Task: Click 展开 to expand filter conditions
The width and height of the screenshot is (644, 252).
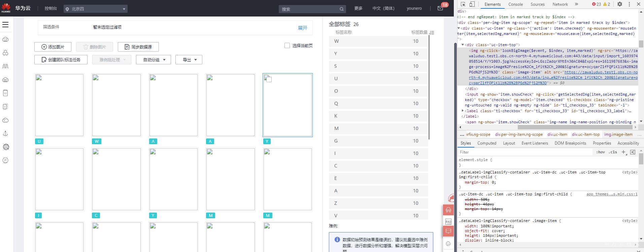Action: [303, 28]
